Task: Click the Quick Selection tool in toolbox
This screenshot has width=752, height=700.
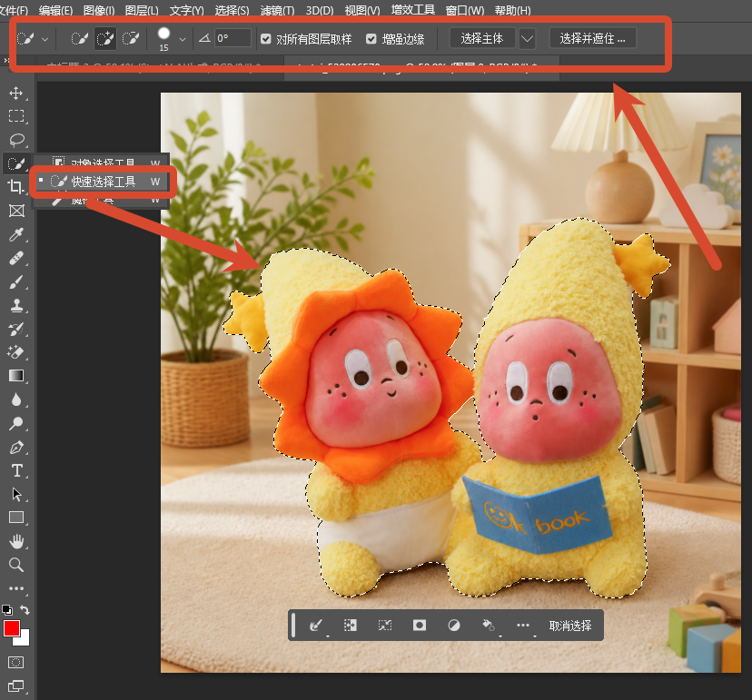Action: (16, 163)
